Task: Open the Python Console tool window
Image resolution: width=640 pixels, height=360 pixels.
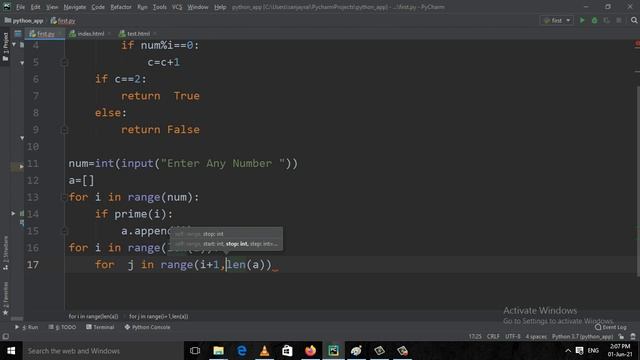Action: pyautogui.click(x=147, y=327)
